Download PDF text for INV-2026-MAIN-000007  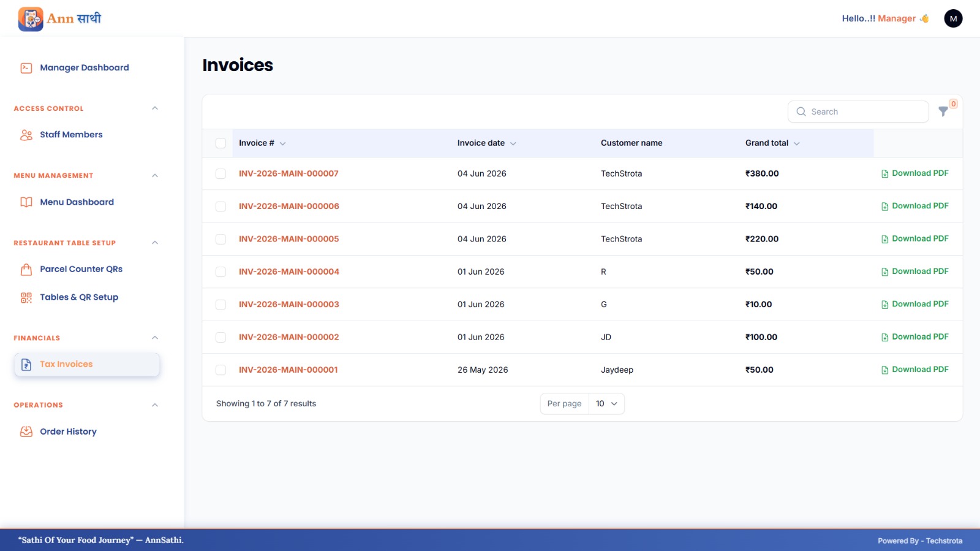[x=920, y=173]
